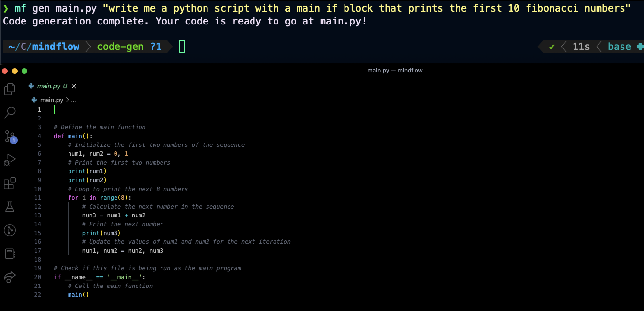Open the Git graph circle icon view

10,230
